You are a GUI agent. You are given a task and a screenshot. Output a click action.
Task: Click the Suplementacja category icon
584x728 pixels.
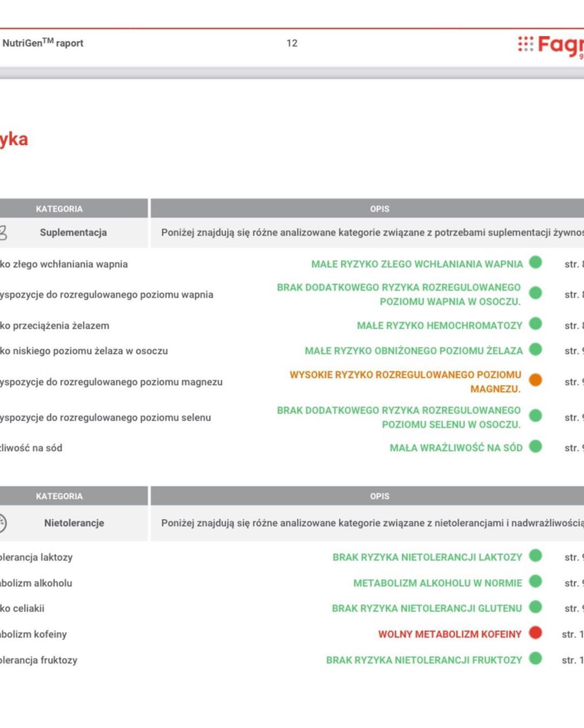[3, 233]
